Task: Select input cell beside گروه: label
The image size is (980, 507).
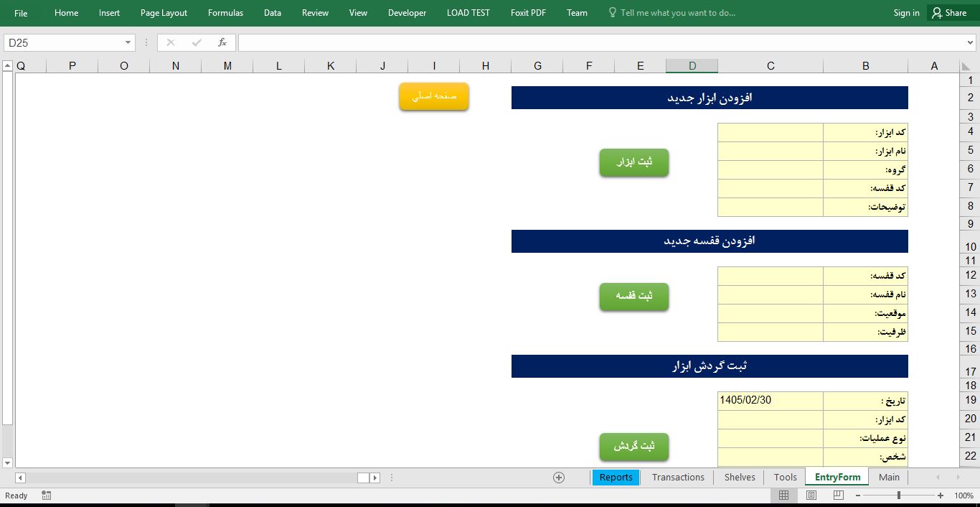Action: tap(771, 169)
